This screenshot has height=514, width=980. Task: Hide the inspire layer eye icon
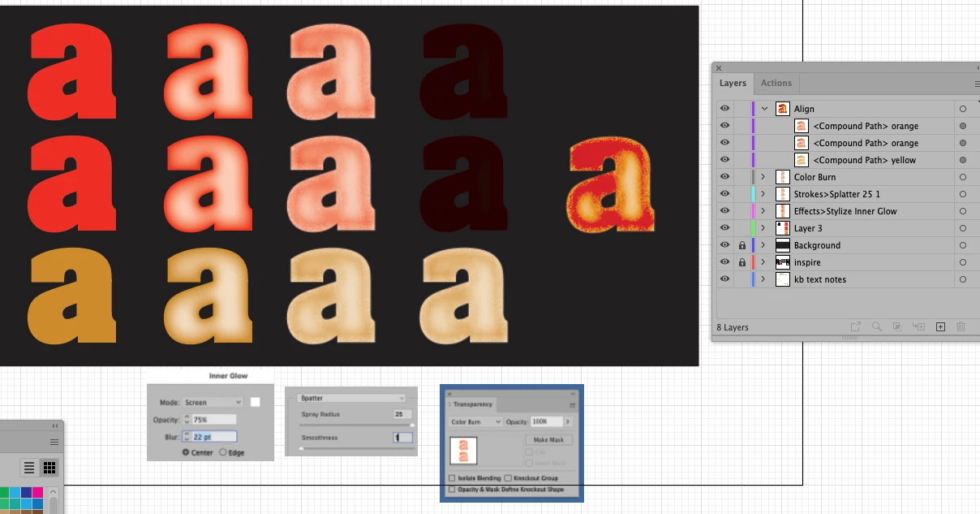(x=724, y=262)
